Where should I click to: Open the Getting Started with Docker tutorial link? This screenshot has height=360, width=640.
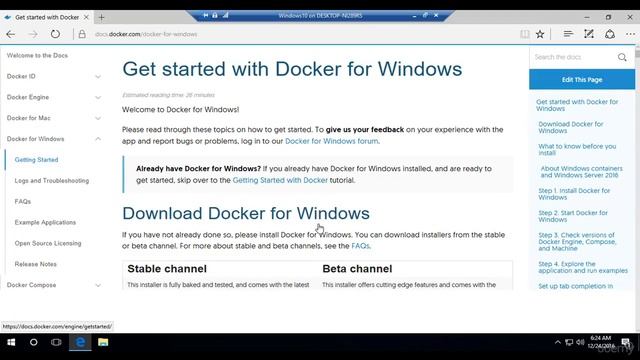pos(280,180)
